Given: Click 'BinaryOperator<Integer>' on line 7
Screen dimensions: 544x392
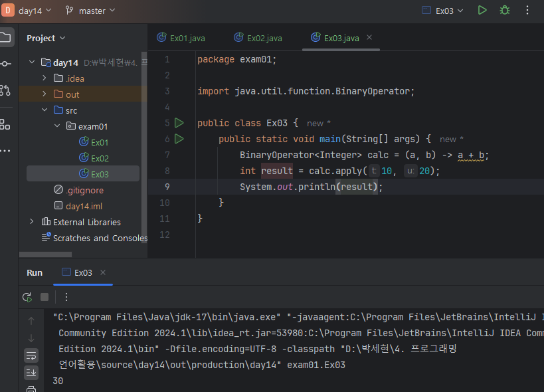Looking at the screenshot, I should (x=301, y=155).
